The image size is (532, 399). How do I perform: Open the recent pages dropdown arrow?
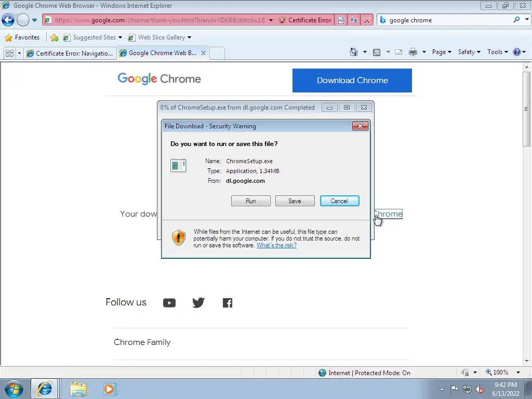tap(35, 20)
